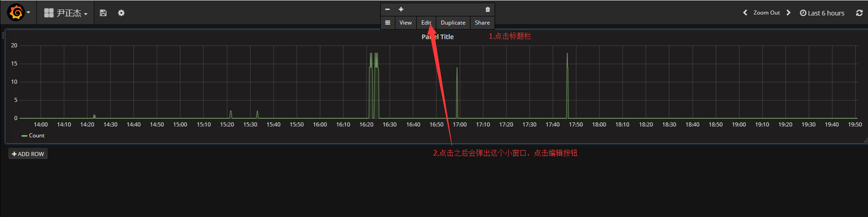Refresh the dashboard with the refresh icon
Image resolution: width=868 pixels, height=217 pixels.
tap(859, 13)
